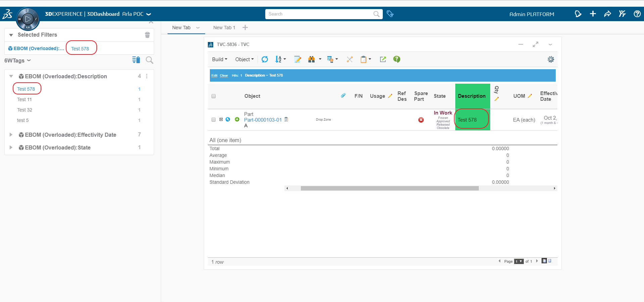This screenshot has height=302, width=644.
Task: Click the horizontal table scrollbar
Action: pyautogui.click(x=389, y=188)
